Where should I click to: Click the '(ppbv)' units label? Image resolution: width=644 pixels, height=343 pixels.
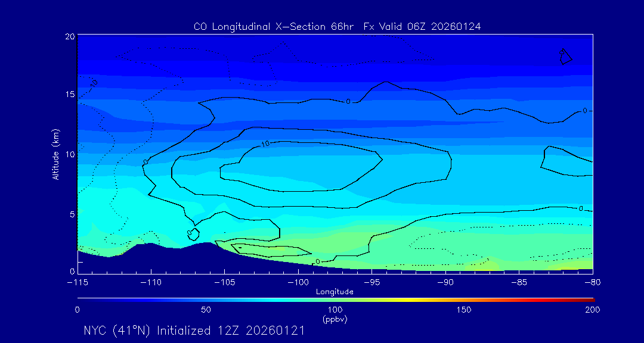point(335,319)
